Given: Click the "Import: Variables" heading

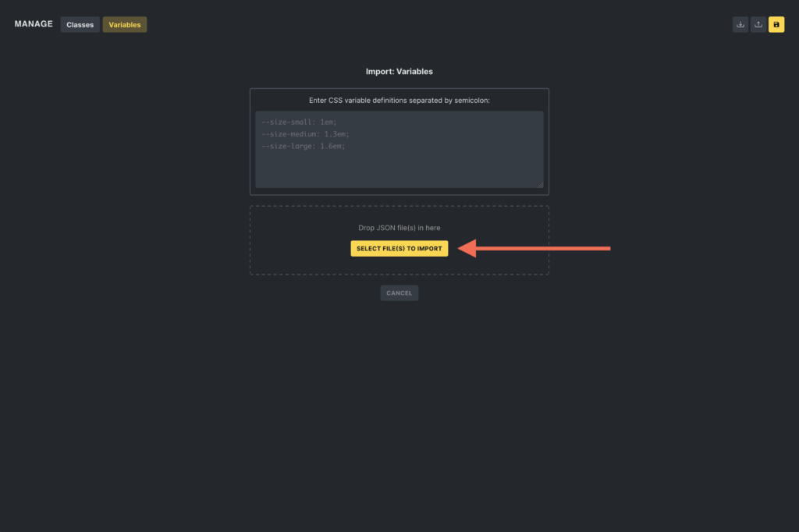Looking at the screenshot, I should [x=399, y=72].
